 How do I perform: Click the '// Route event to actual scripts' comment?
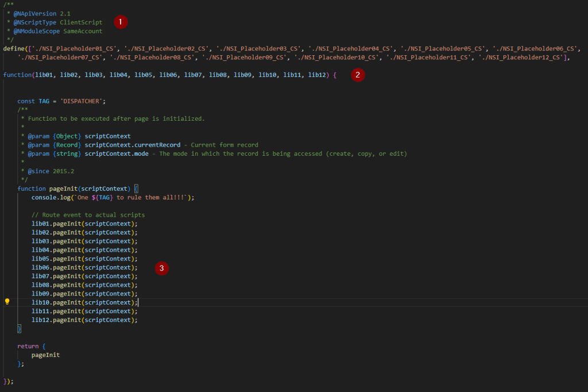[x=88, y=215]
